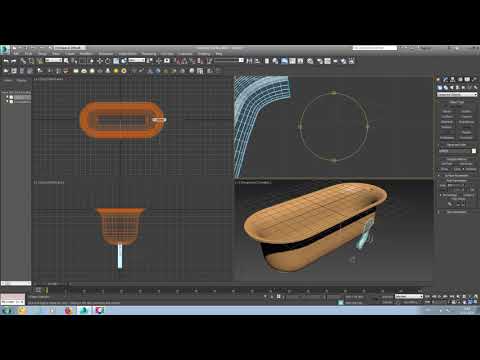Activate the Select and Scale tool
This screenshot has height=360, width=480.
tap(116, 61)
